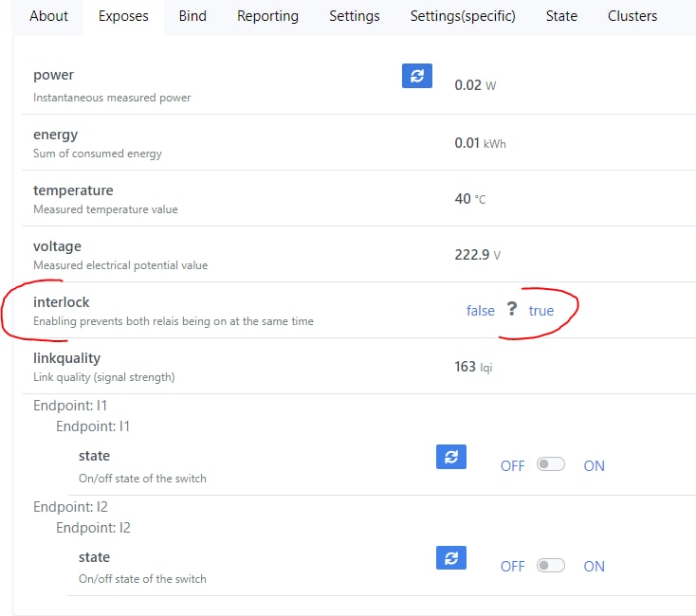Click the 0.01 kWh energy value
Viewport: 696px width, 616px height.
(x=480, y=143)
